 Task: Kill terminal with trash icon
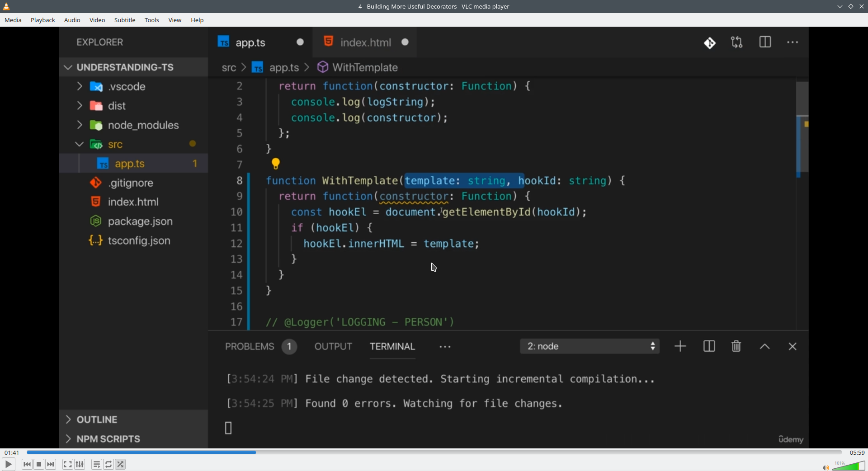coord(736,347)
